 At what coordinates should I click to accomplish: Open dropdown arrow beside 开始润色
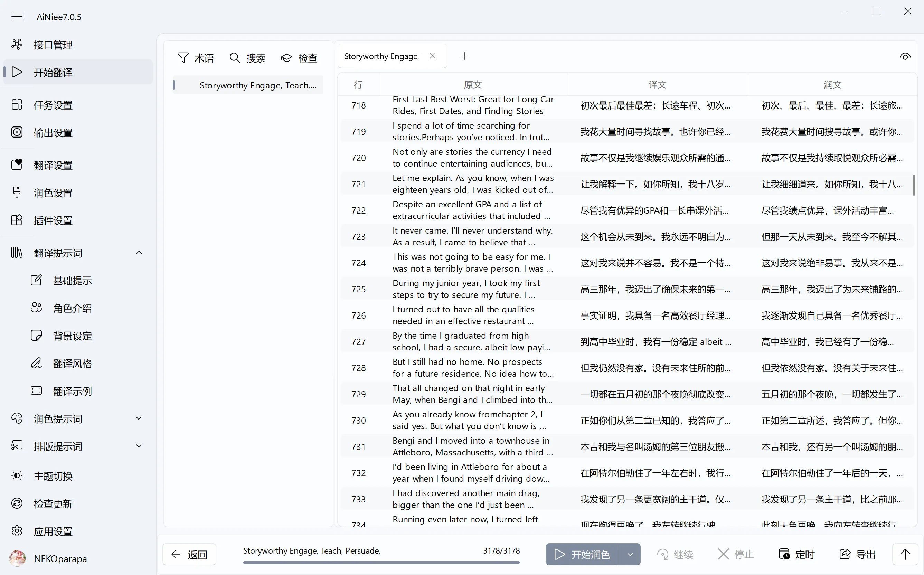click(630, 555)
